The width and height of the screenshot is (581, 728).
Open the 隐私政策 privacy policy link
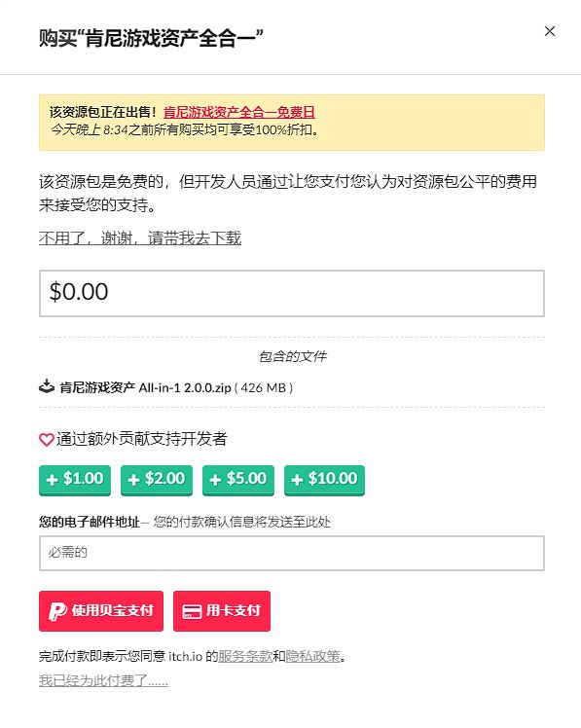(312, 656)
